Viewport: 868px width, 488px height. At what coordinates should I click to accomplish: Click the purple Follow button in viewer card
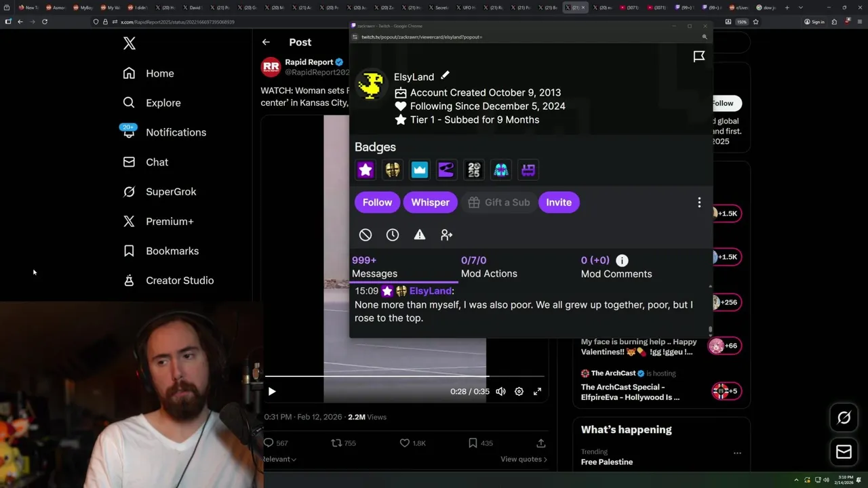(377, 202)
